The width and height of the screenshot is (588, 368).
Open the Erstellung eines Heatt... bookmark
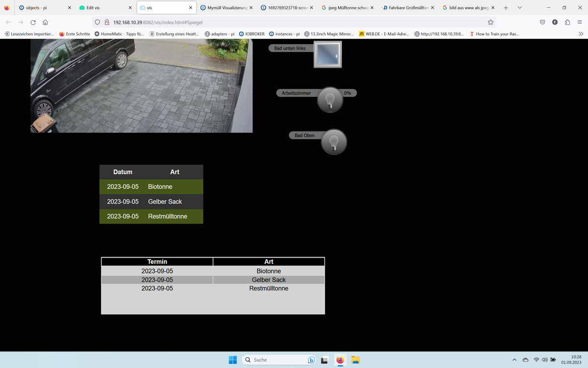pyautogui.click(x=174, y=34)
